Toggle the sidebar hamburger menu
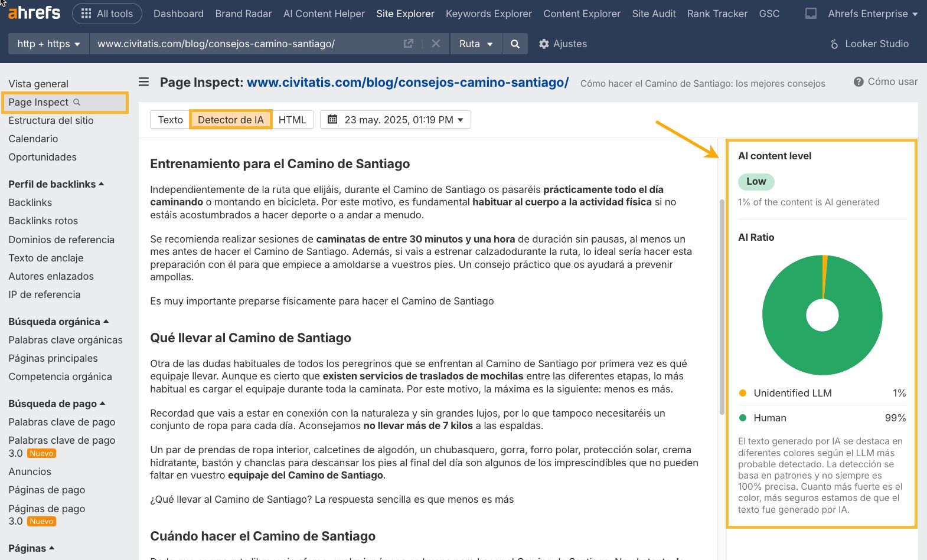 (143, 82)
